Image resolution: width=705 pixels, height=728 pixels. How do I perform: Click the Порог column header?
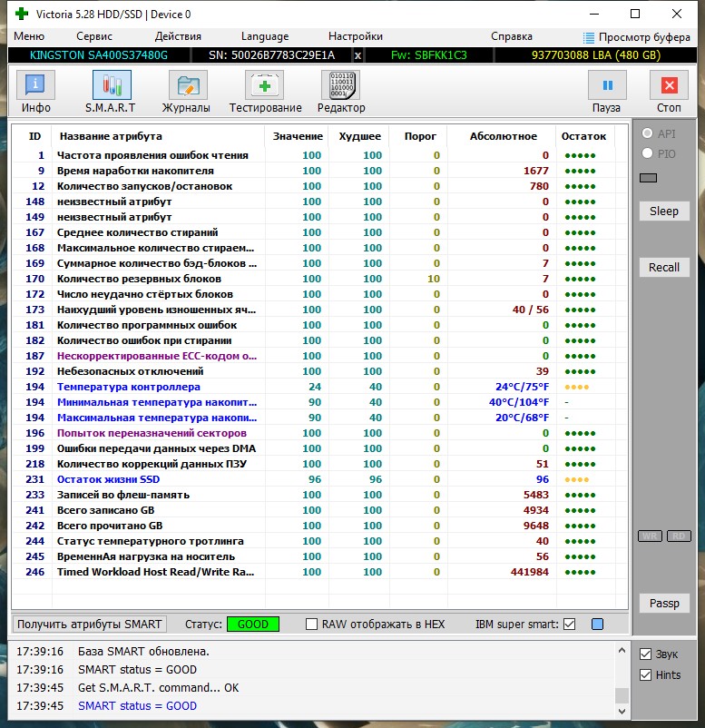pos(420,136)
